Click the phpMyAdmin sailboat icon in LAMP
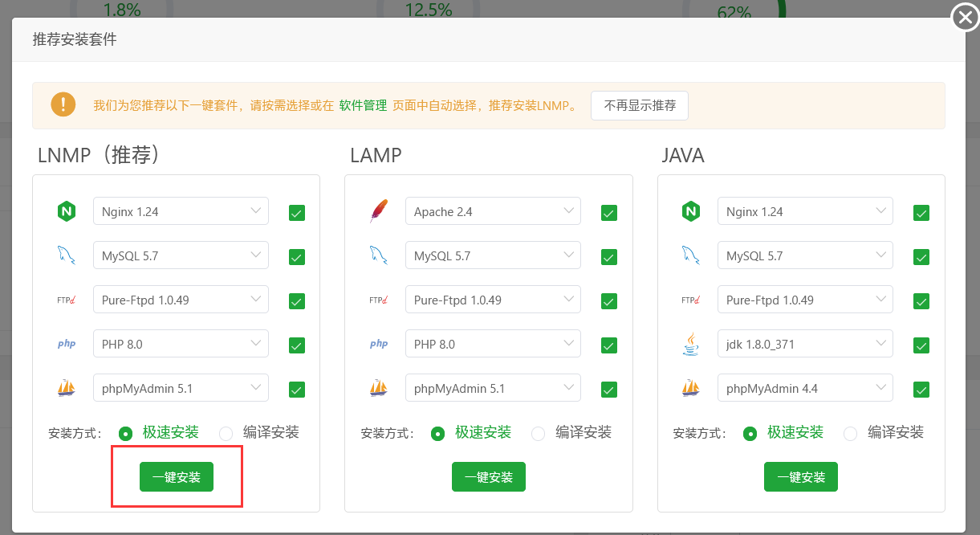This screenshot has width=980, height=535. (378, 388)
